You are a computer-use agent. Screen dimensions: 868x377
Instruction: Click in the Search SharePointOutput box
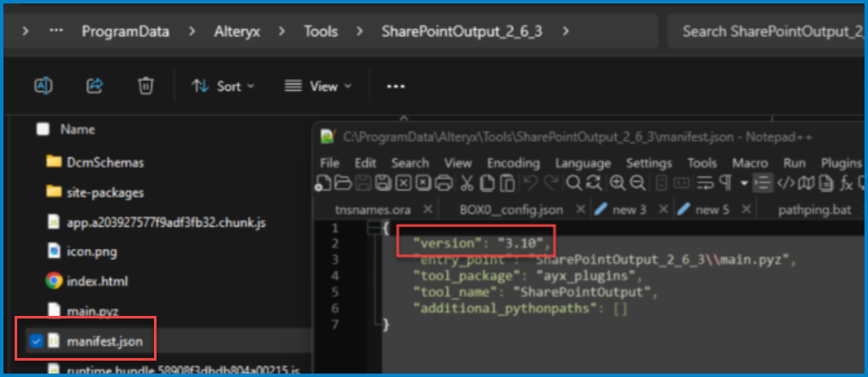point(767,32)
